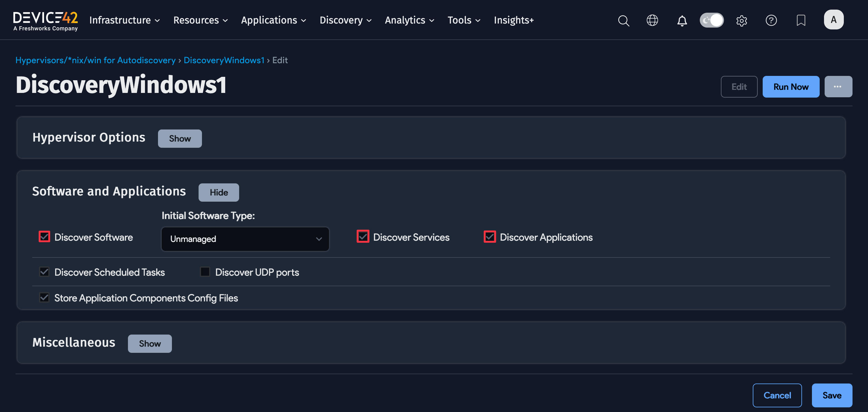The width and height of the screenshot is (868, 412).
Task: Open the Initial Software Type dropdown
Action: pyautogui.click(x=245, y=239)
